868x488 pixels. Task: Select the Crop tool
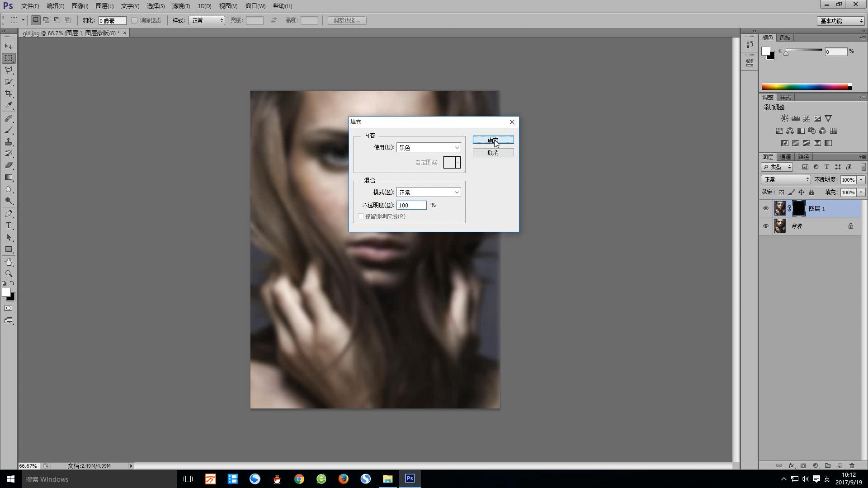point(9,94)
